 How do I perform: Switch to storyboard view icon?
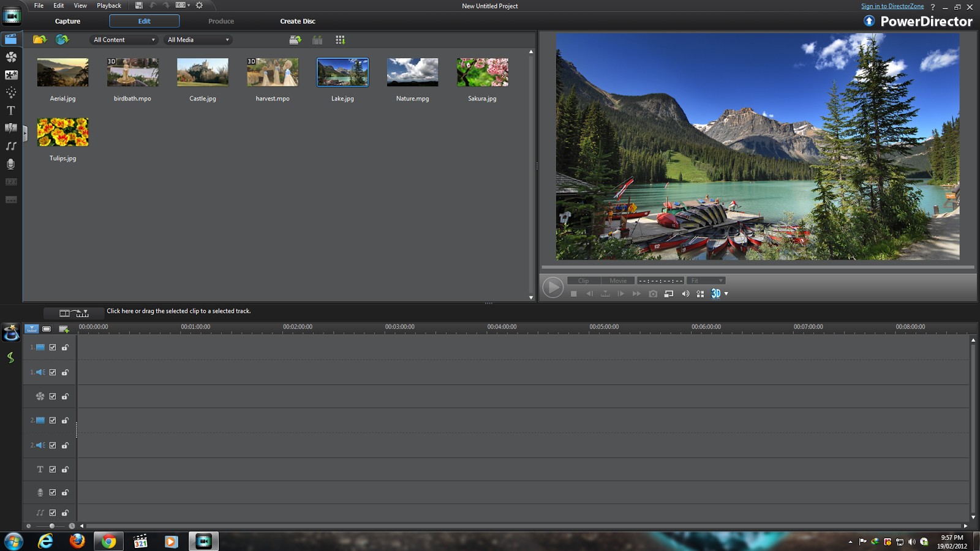click(x=47, y=329)
